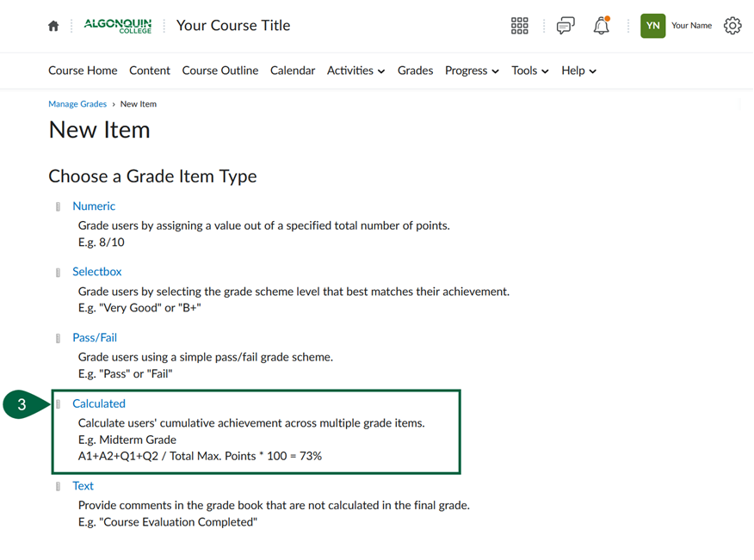Open the Selectbox grade item type
Viewport: 754px width, 560px height.
(96, 271)
